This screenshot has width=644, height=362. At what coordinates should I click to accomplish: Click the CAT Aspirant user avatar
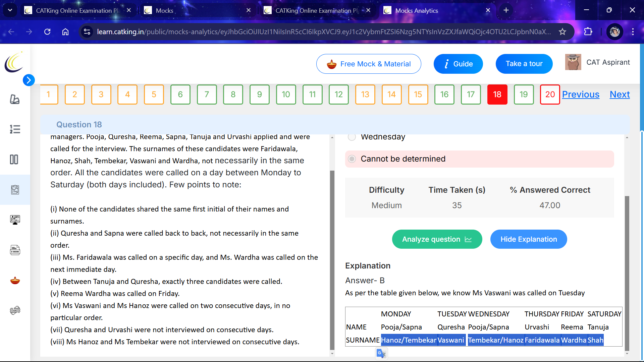(573, 62)
